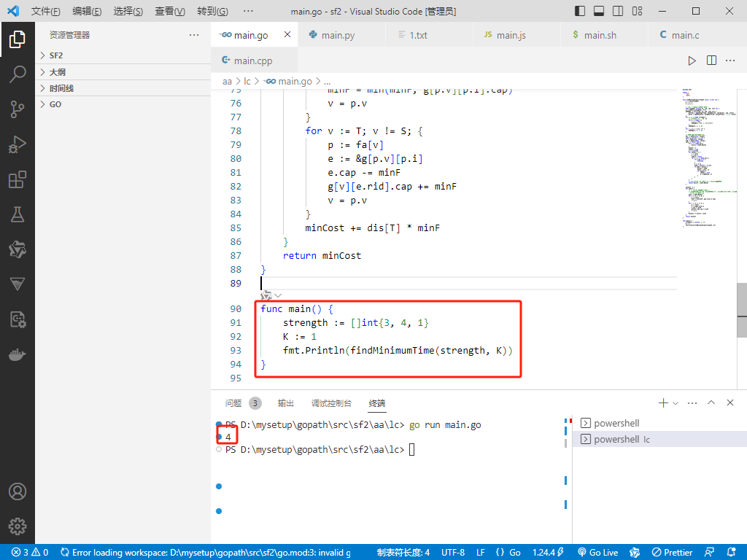Image resolution: width=747 pixels, height=560 pixels.
Task: Close the terminal panel
Action: (x=730, y=402)
